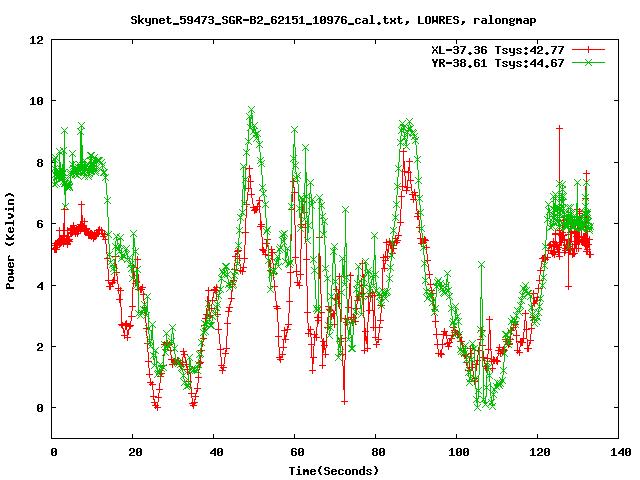This screenshot has width=640, height=480.
Task: Click the green YR legend line sample
Action: click(x=588, y=62)
